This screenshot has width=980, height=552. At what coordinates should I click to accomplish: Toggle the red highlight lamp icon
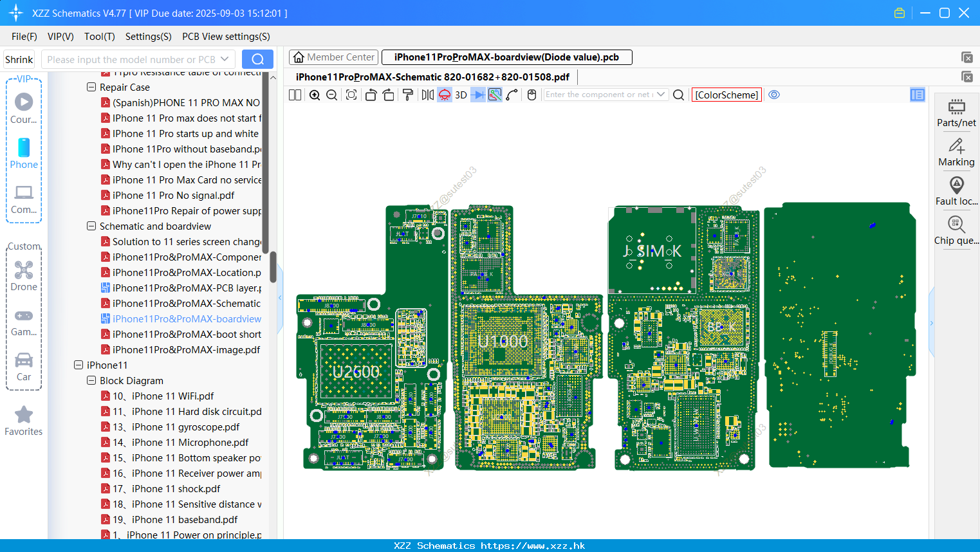coord(445,95)
